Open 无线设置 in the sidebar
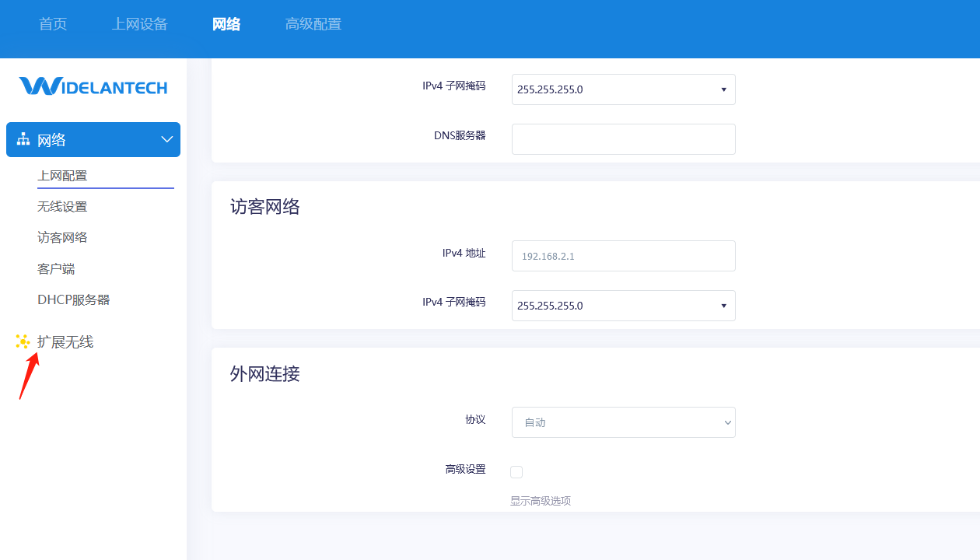This screenshot has height=560, width=980. click(62, 207)
